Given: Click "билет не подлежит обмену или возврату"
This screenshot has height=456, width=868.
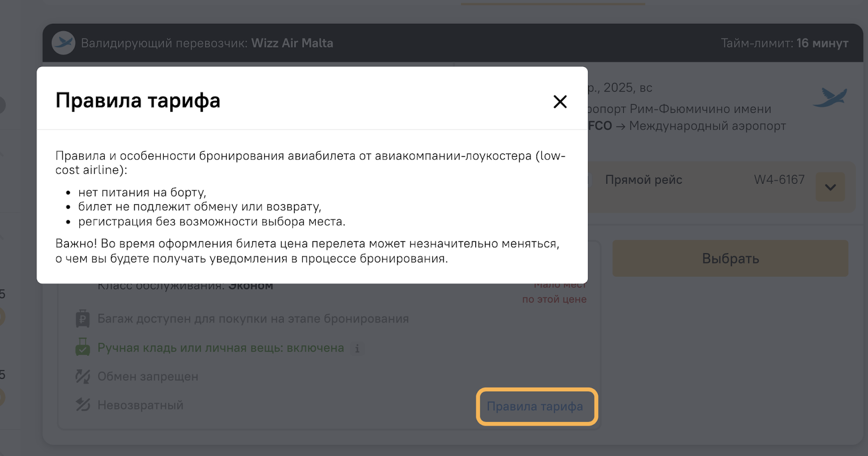Looking at the screenshot, I should [200, 207].
